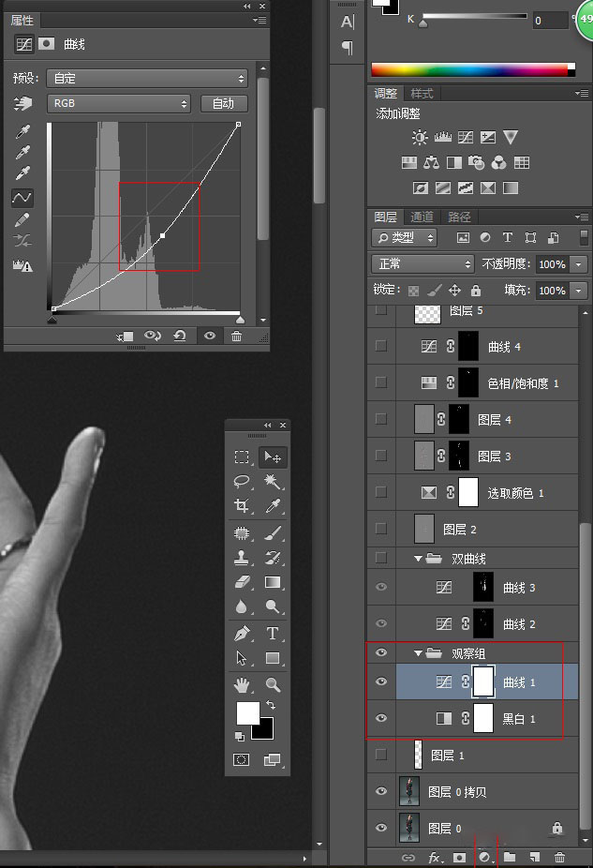Screen dimensions: 593x868
Task: Select the Clone Stamp tool
Action: tap(241, 558)
